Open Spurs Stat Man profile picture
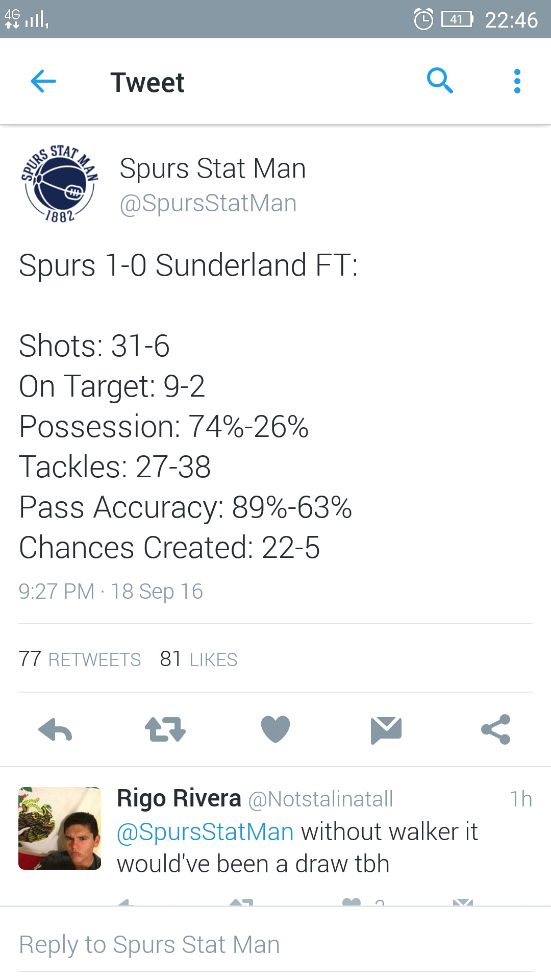 [x=60, y=184]
